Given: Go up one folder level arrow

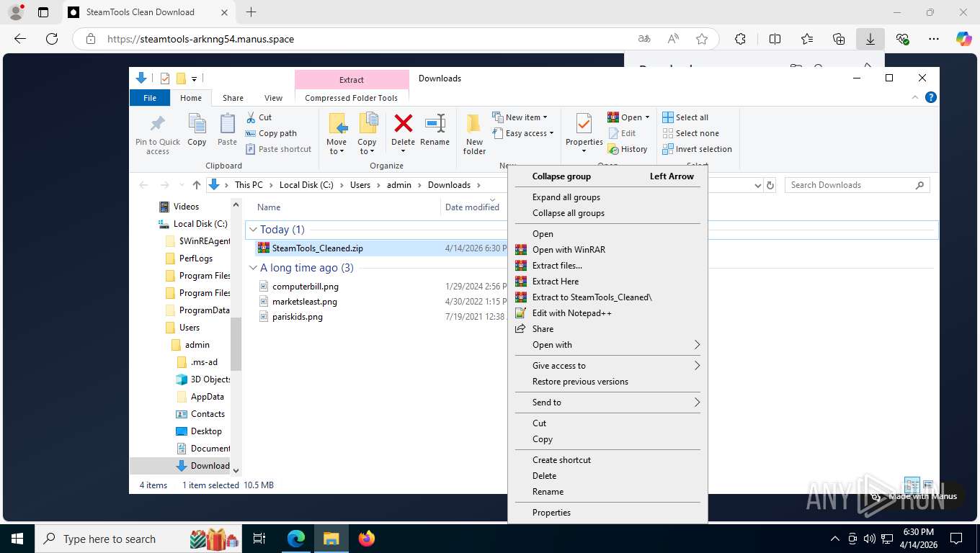Looking at the screenshot, I should (197, 185).
